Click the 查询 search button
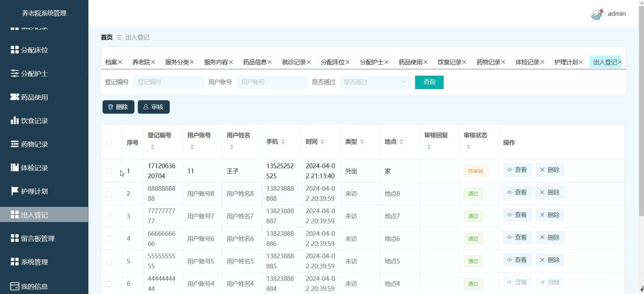Viewport: 644px width, 294px height. pos(429,82)
